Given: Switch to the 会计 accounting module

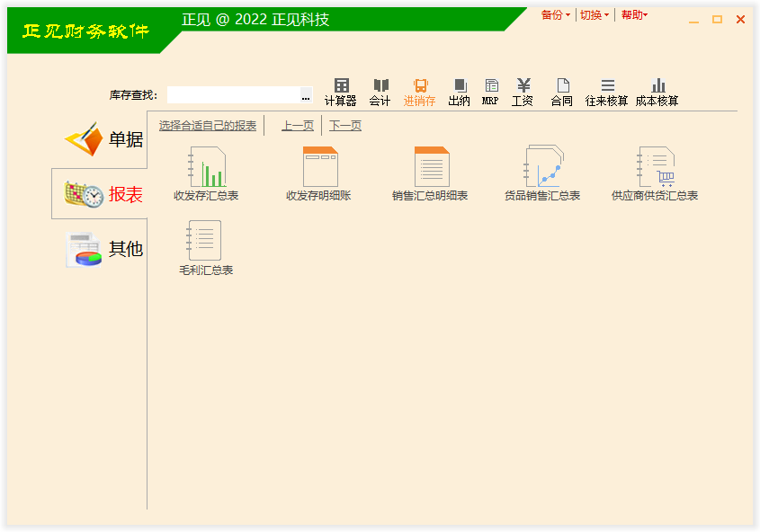Looking at the screenshot, I should click(380, 93).
